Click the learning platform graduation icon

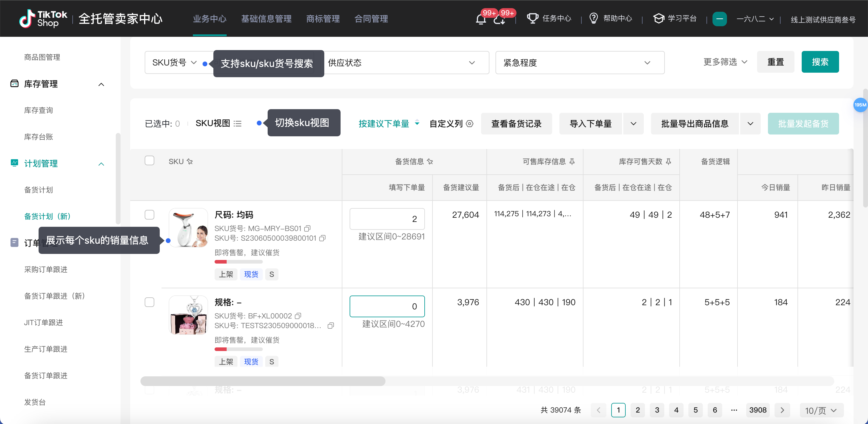659,18
